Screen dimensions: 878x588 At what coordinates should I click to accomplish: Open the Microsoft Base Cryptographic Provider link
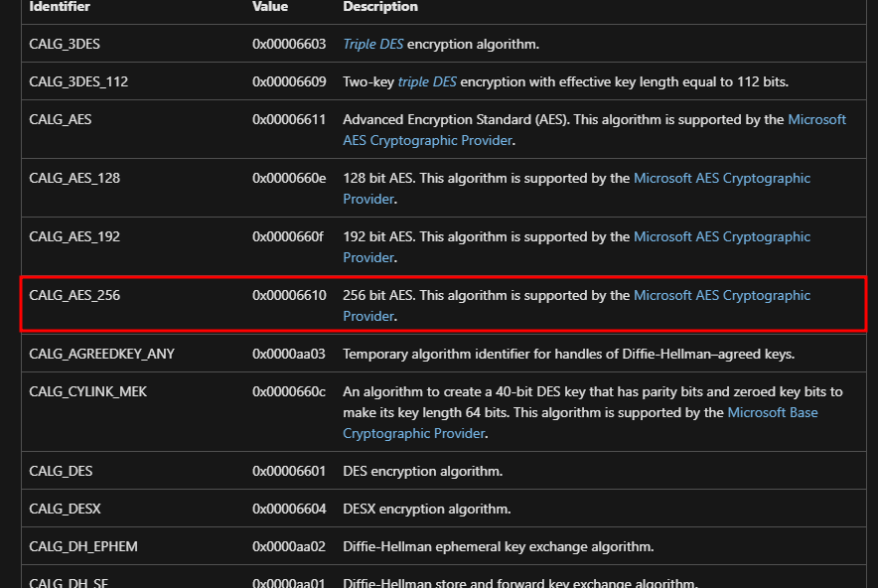coord(773,413)
